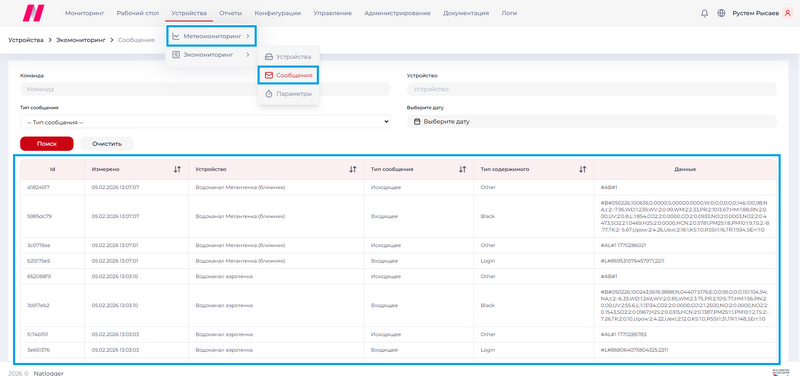
Task: Select the row with id 3e651376
Action: 399,350
